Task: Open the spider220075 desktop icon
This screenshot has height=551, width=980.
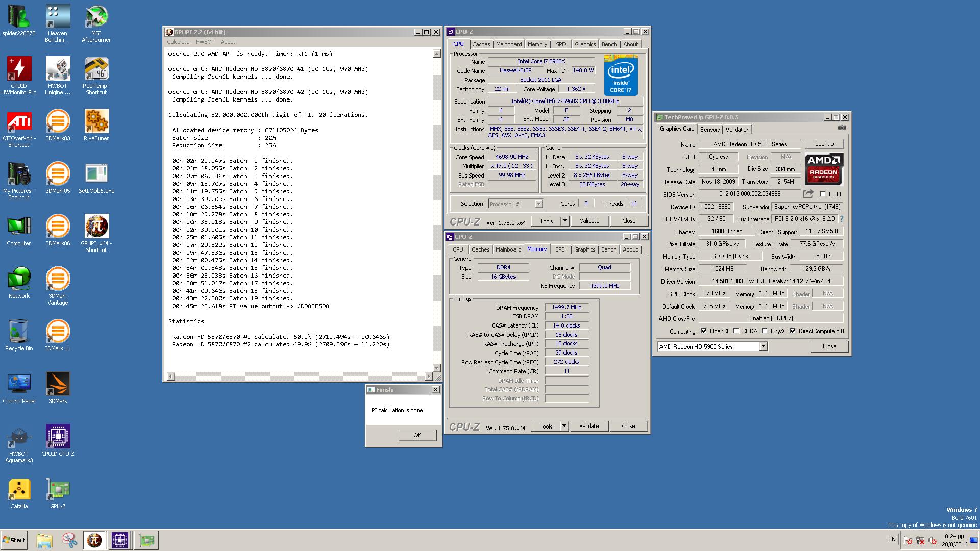Action: (x=19, y=20)
